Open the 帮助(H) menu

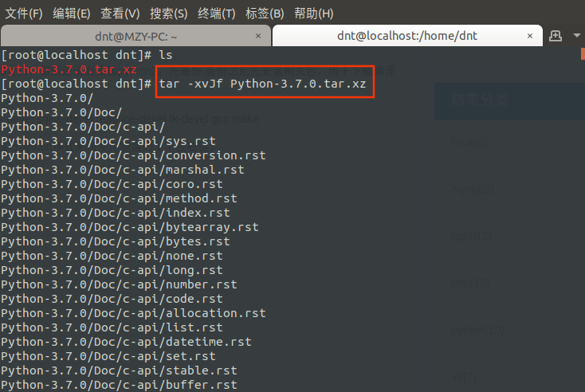313,14
